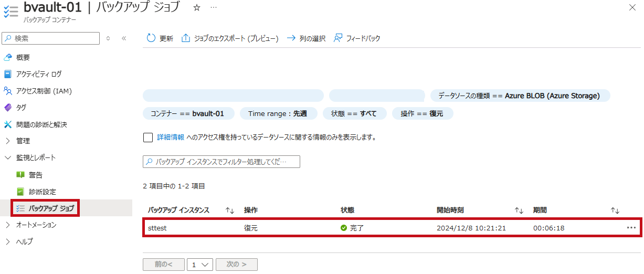Click the 状態 column header

point(347,210)
